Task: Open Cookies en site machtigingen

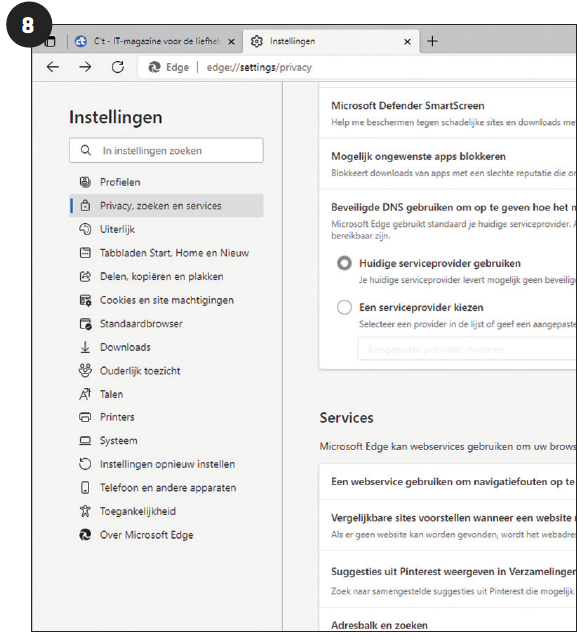Action: [166, 301]
